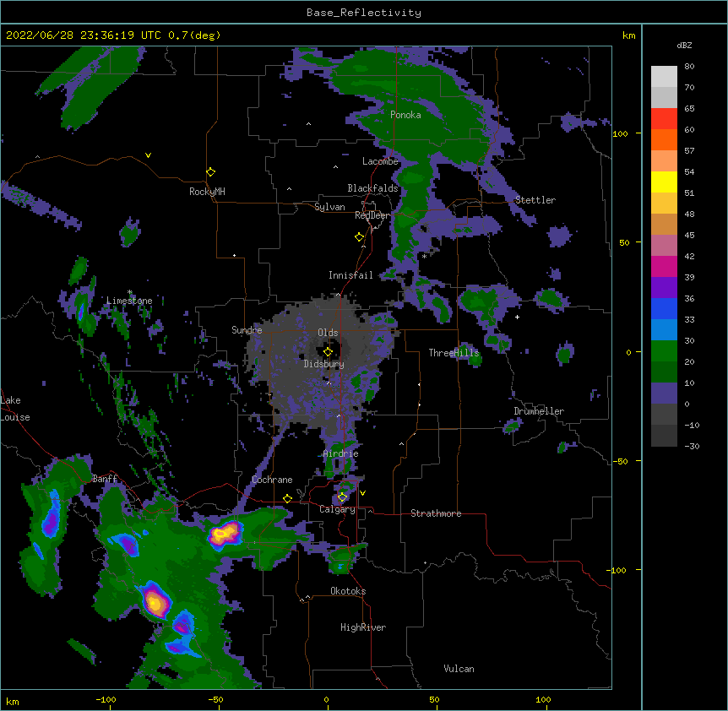Click the Vulcan city label
The height and width of the screenshot is (711, 728).
459,669
